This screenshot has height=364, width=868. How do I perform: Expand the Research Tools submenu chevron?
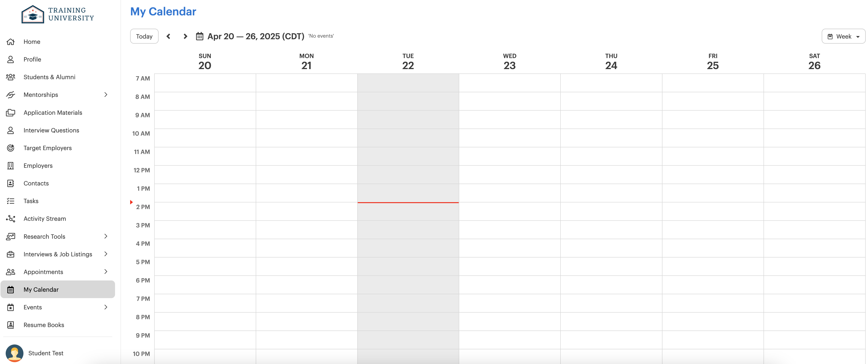point(106,236)
